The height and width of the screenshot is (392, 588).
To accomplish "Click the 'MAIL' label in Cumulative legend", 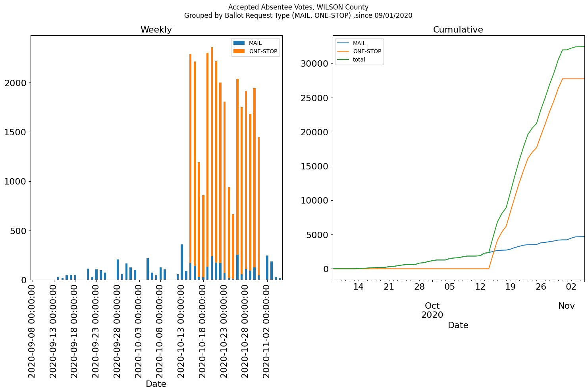I will (x=359, y=43).
